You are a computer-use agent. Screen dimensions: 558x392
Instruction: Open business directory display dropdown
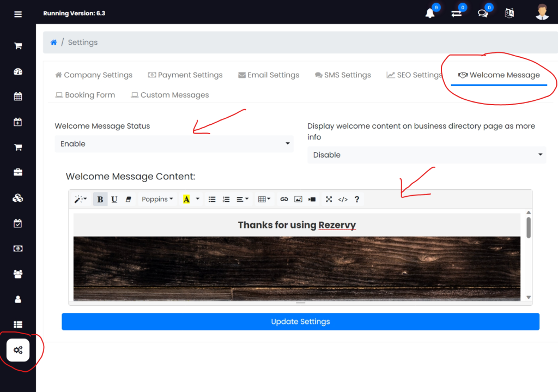tap(427, 155)
